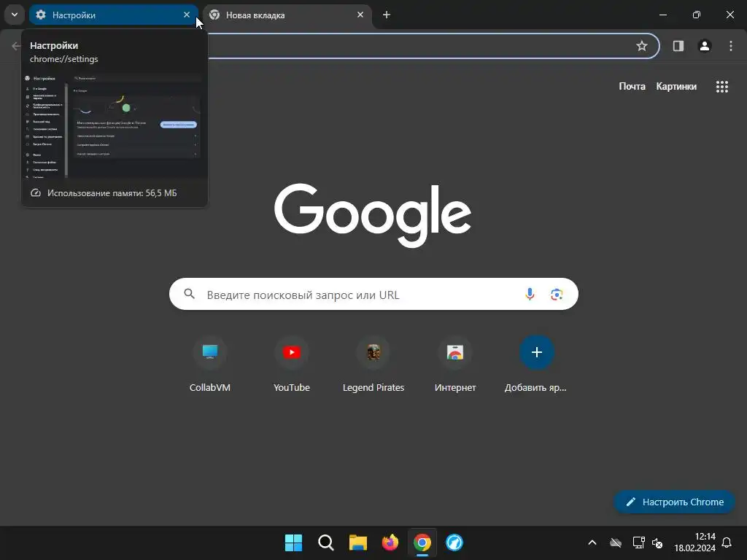The width and height of the screenshot is (747, 560).
Task: Click chrome://settings text in tab preview
Action: coord(64,59)
